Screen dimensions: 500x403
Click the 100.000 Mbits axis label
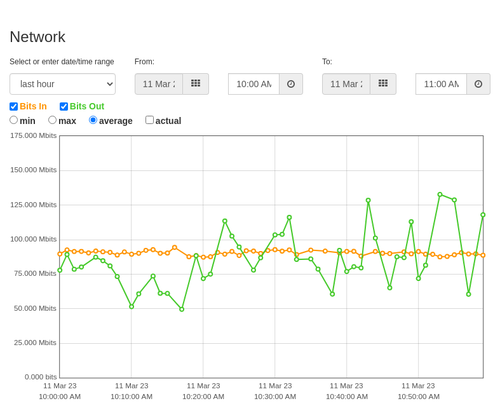pyautogui.click(x=33, y=239)
